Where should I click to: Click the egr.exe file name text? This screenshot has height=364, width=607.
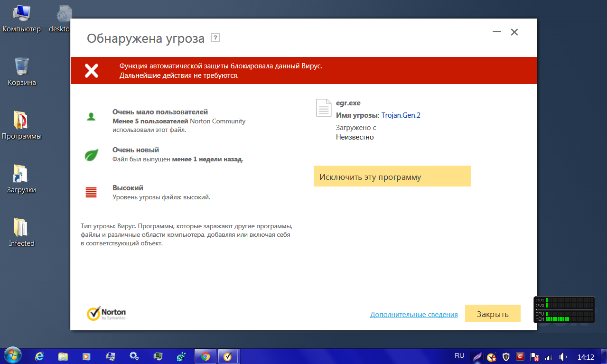(x=348, y=103)
